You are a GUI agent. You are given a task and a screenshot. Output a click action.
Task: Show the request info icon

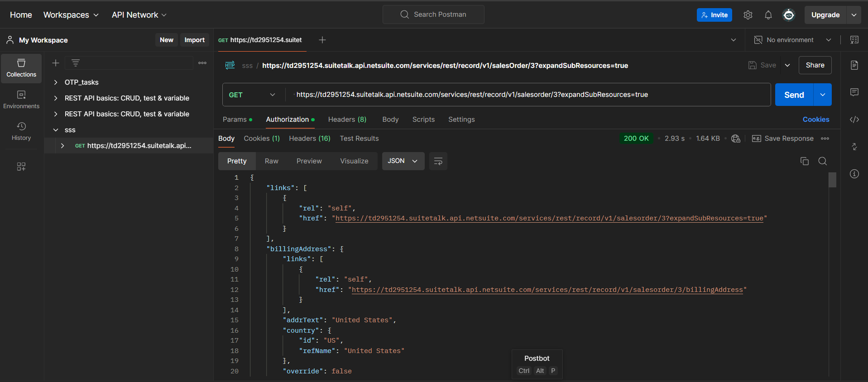coord(854,174)
